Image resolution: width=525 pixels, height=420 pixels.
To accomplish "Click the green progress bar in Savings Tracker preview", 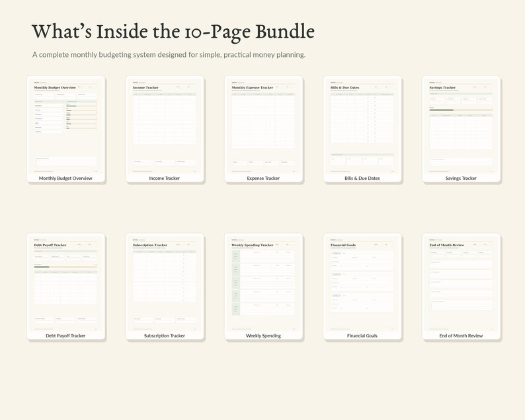I will point(461,110).
